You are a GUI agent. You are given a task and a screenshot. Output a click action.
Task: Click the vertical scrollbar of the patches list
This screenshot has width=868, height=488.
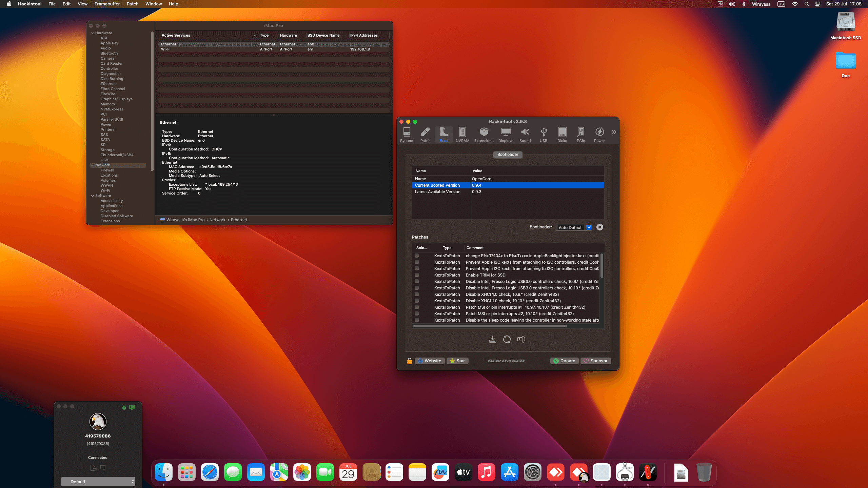coord(601,266)
